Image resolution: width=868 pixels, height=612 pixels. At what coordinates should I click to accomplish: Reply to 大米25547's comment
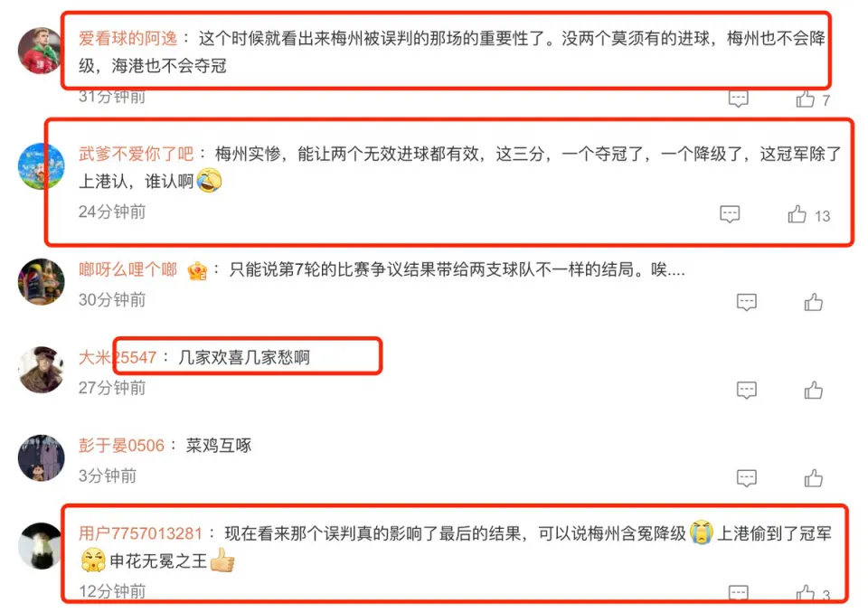click(746, 391)
